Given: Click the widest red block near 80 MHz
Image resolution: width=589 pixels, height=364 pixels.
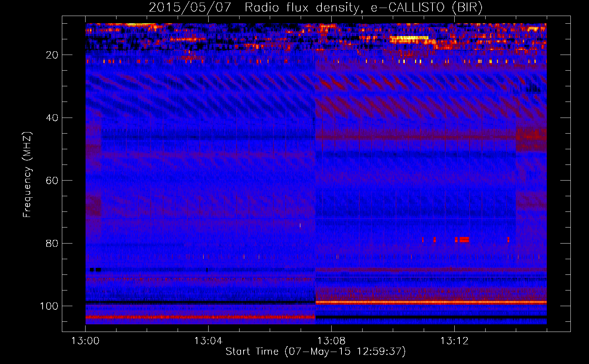Looking at the screenshot, I should [x=464, y=240].
